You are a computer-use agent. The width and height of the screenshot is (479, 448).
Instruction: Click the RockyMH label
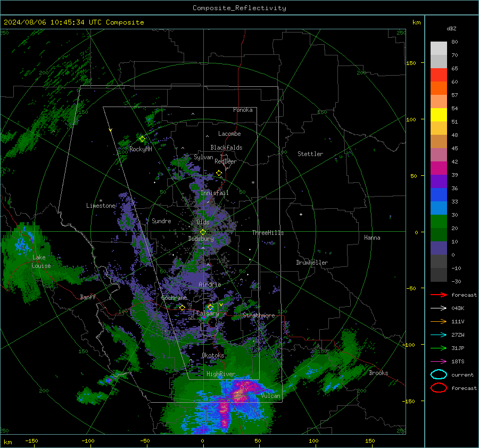[x=141, y=149]
